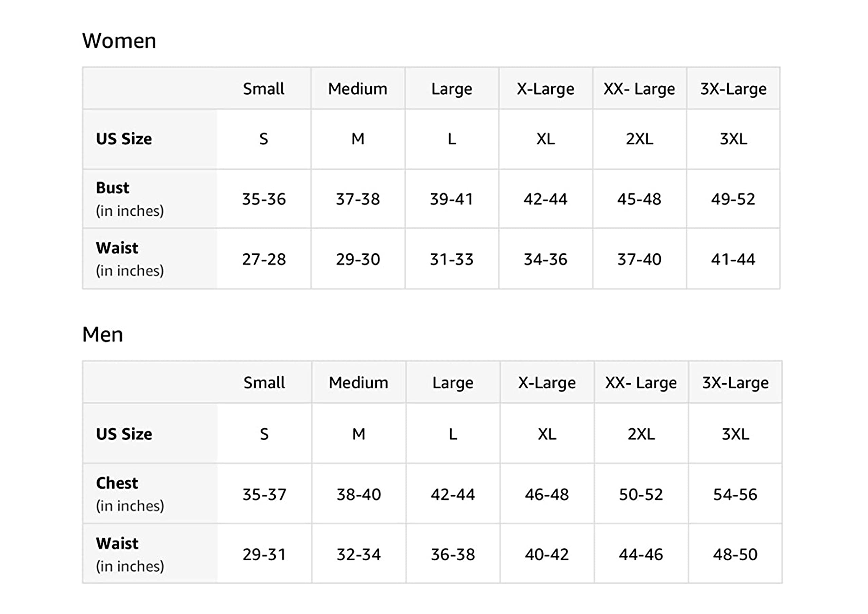Select the Medium column header in Women's table
The width and height of the screenshot is (868, 614).
click(x=358, y=89)
